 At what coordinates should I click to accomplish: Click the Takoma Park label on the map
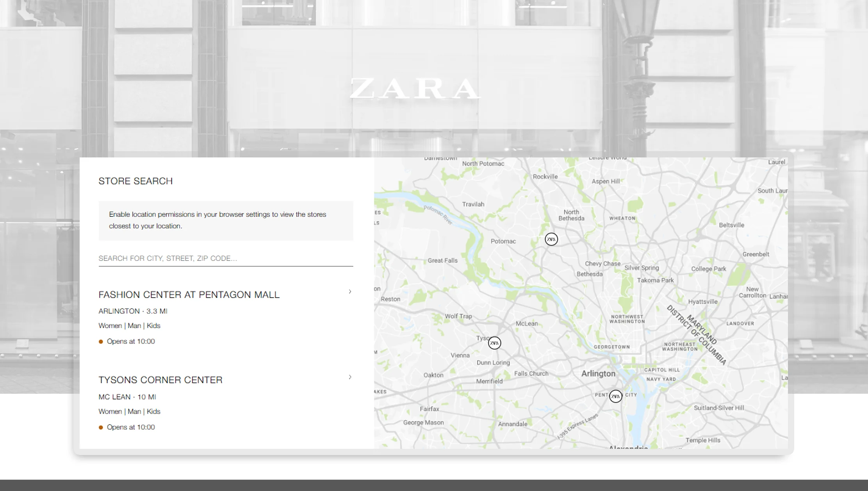655,280
